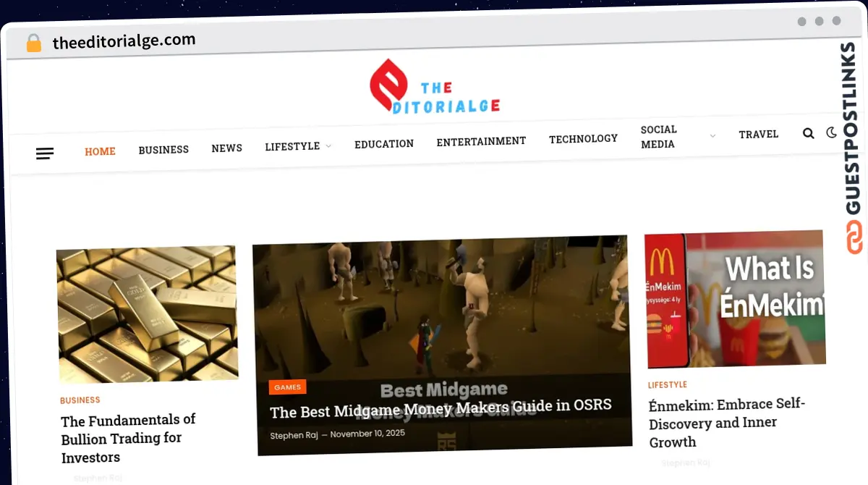Image resolution: width=868 pixels, height=485 pixels.
Task: Click the website URL in the address bar
Action: (124, 41)
